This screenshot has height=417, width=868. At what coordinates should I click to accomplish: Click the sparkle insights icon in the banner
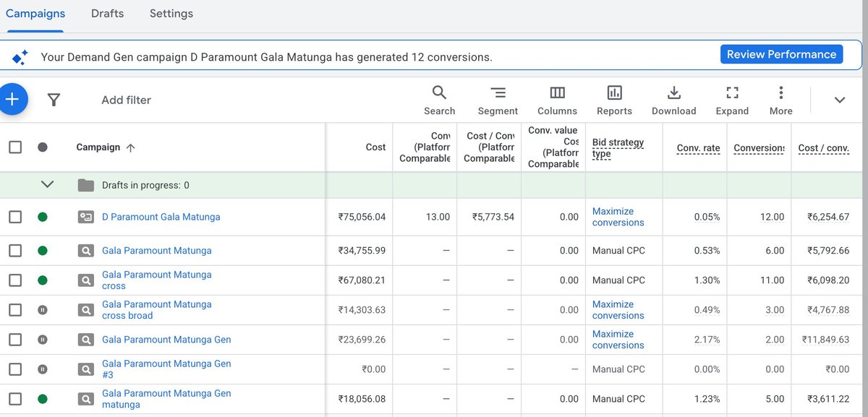point(20,56)
